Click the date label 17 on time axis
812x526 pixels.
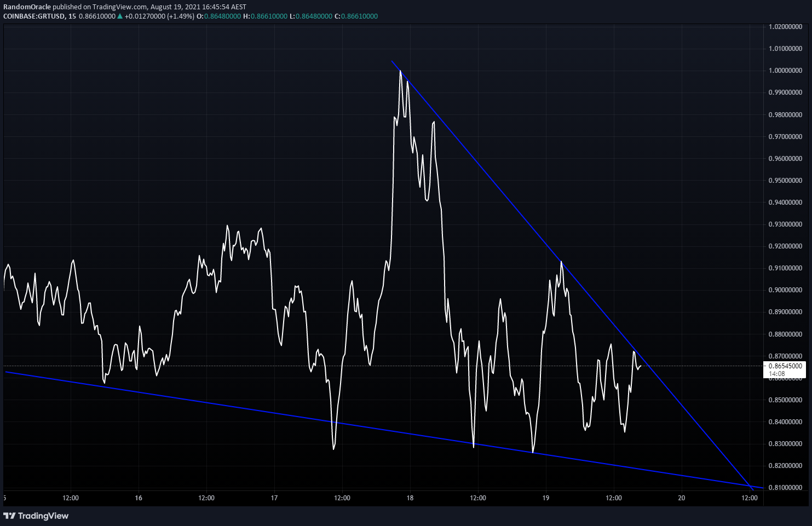pyautogui.click(x=274, y=498)
